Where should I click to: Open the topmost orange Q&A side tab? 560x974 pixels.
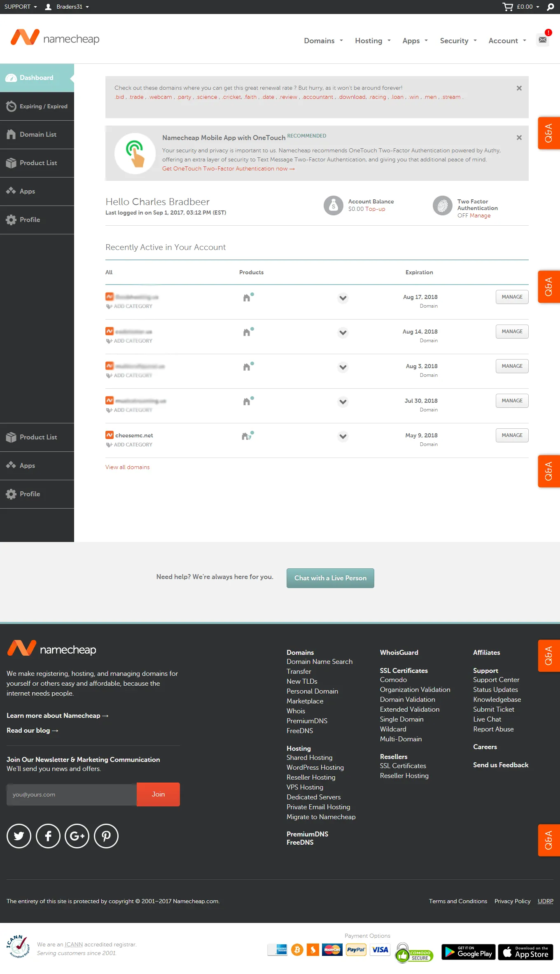point(549,133)
